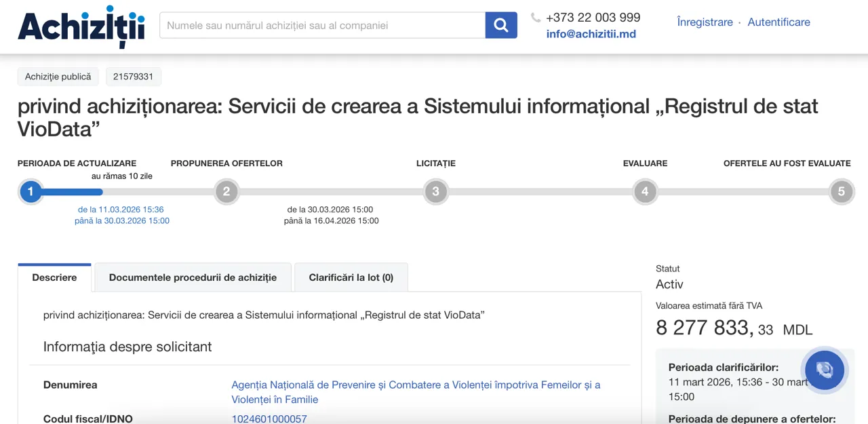Screen dimensions: 868x424
Task: Open the Achiziții logo homepage
Action: click(x=81, y=27)
